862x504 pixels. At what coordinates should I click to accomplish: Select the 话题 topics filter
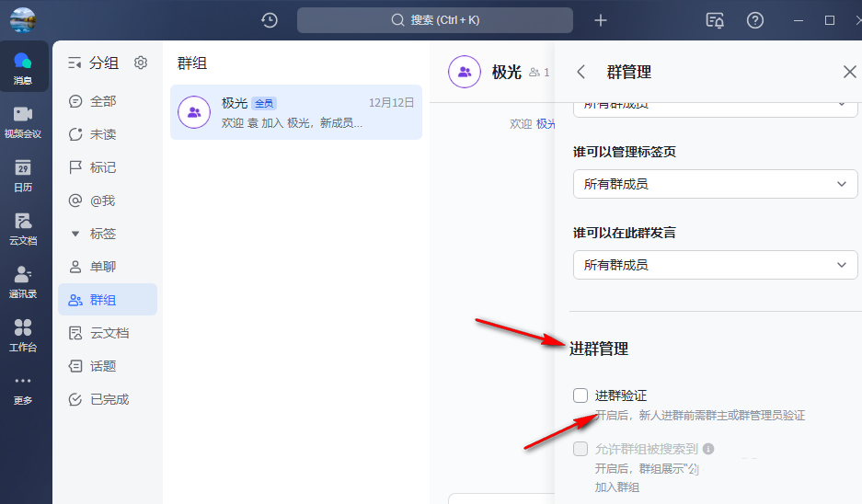click(108, 366)
